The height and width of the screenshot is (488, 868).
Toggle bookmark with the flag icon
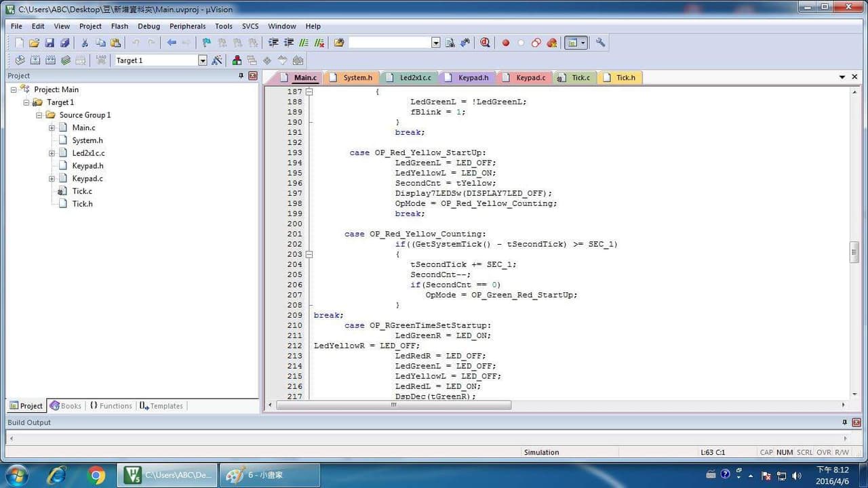click(x=206, y=43)
